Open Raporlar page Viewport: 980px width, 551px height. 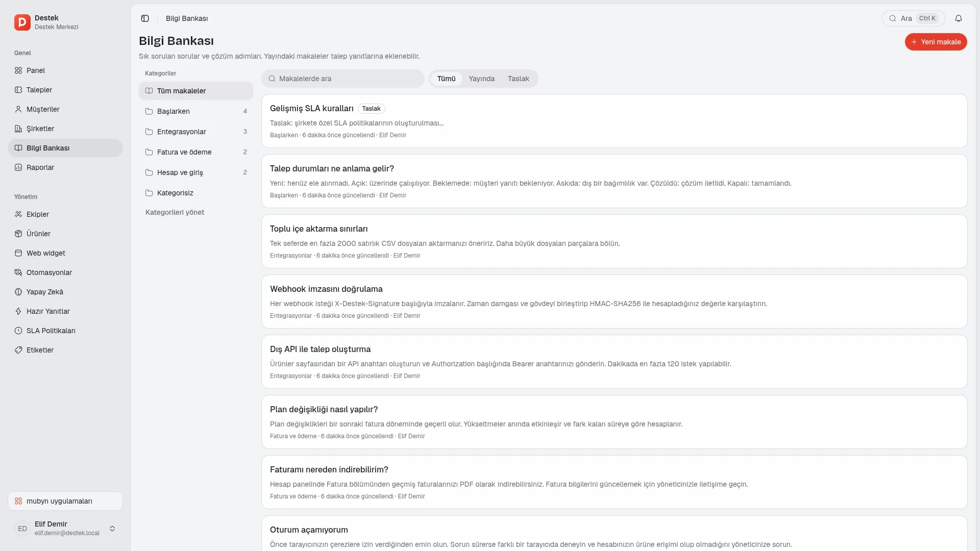[x=65, y=167]
